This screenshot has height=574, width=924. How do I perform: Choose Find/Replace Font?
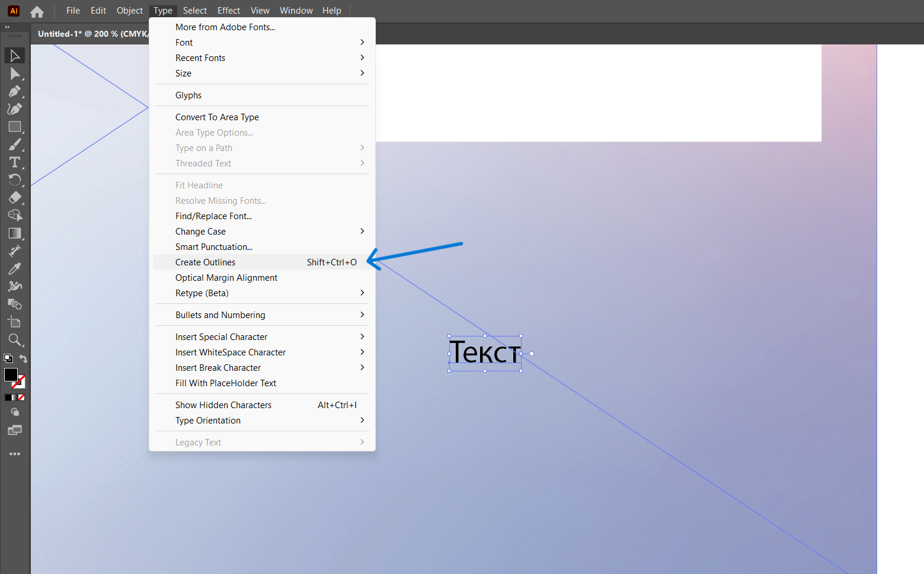coord(262,216)
